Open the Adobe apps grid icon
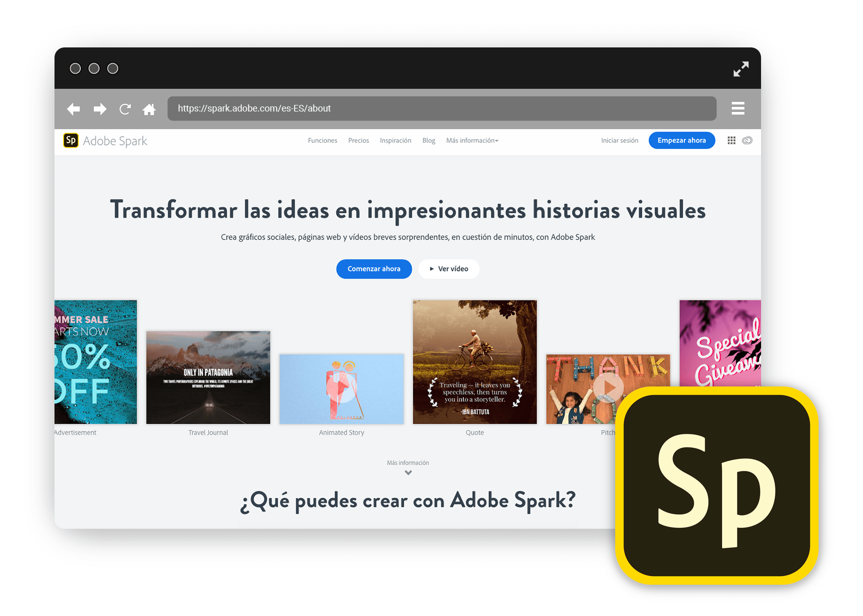 point(731,140)
